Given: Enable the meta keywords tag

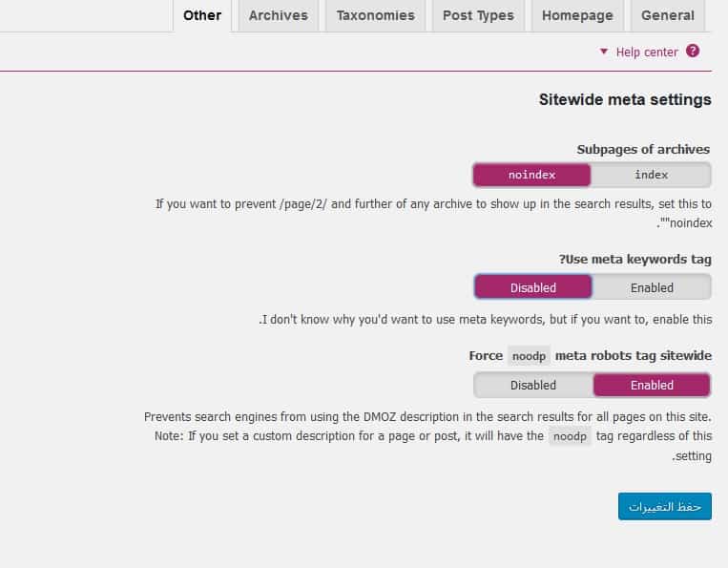Looking at the screenshot, I should click(652, 287).
